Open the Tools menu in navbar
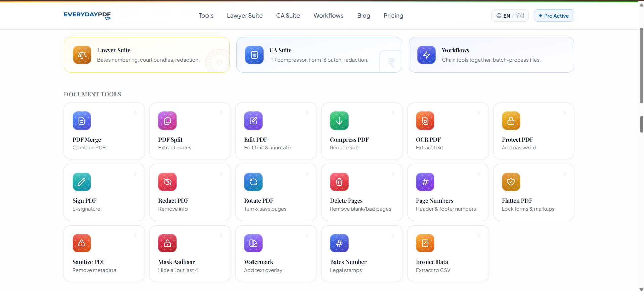This screenshot has width=644, height=292. click(x=206, y=16)
